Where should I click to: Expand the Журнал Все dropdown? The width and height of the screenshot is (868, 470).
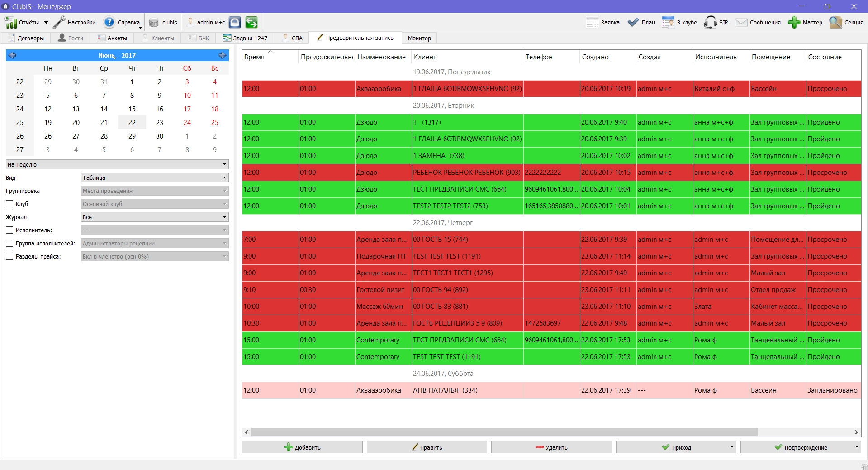click(x=155, y=217)
